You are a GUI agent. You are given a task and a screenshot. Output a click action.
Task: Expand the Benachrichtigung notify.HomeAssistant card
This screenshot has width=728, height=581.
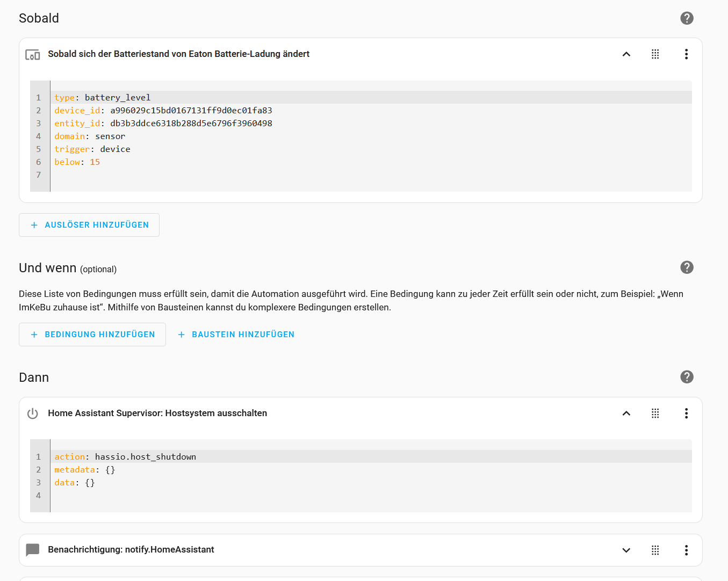pyautogui.click(x=626, y=550)
